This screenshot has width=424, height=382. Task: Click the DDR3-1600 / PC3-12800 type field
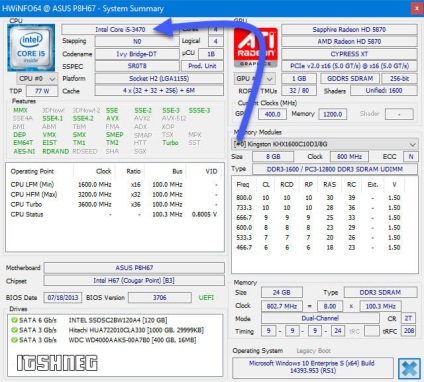335,169
